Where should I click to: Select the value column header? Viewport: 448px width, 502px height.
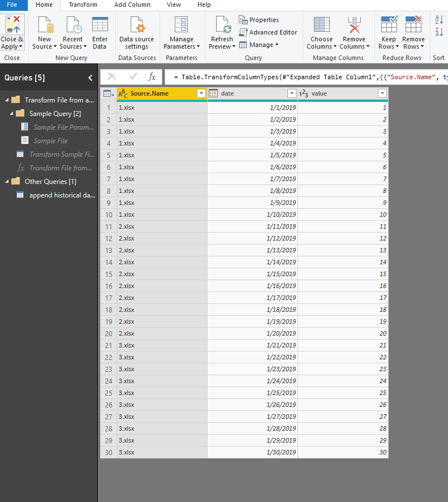click(x=343, y=93)
